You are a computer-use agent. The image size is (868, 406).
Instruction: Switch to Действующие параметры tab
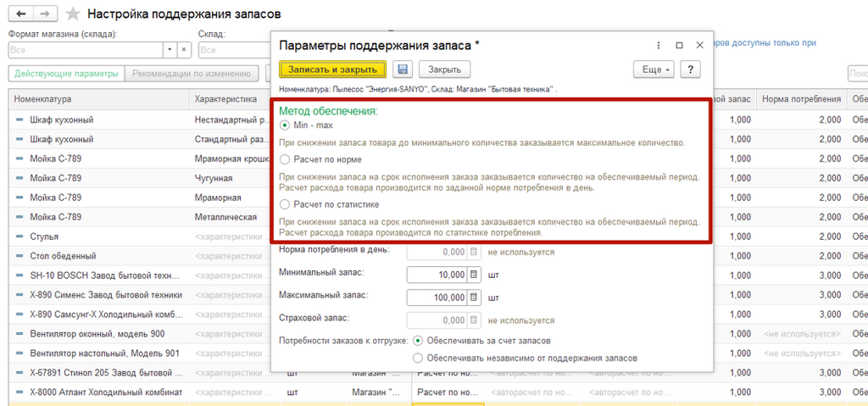click(x=66, y=73)
